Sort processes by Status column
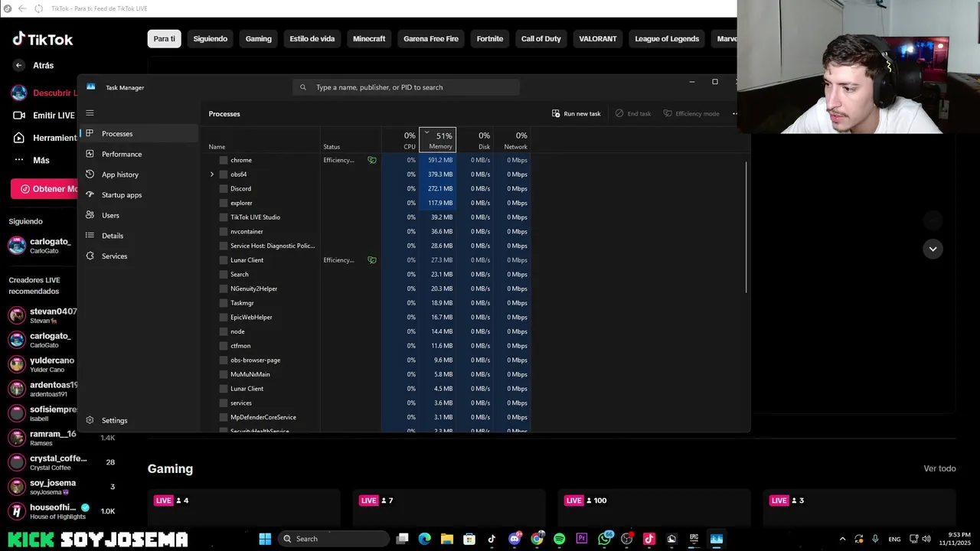The image size is (980, 551). click(351, 140)
